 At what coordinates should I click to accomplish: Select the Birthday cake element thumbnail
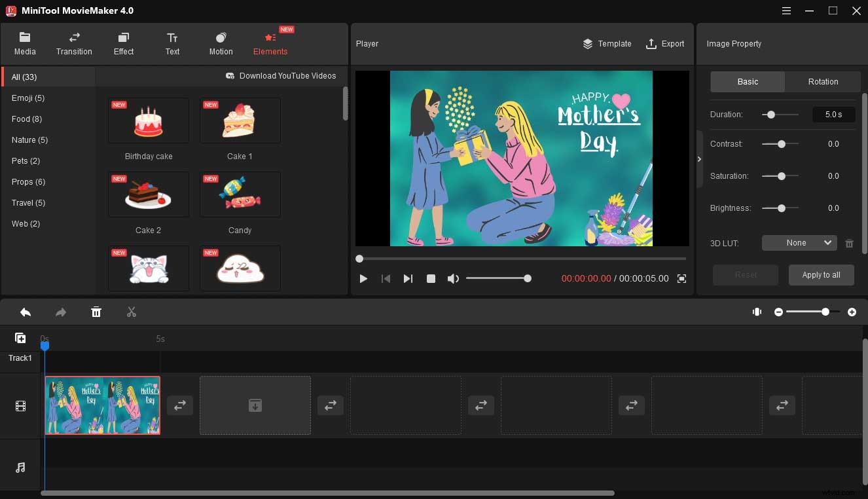click(148, 120)
